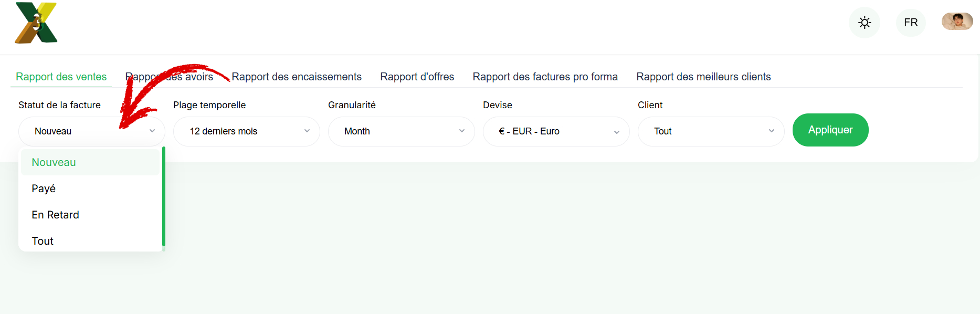
Task: Click the green dropdown list scrollbar
Action: 164,196
